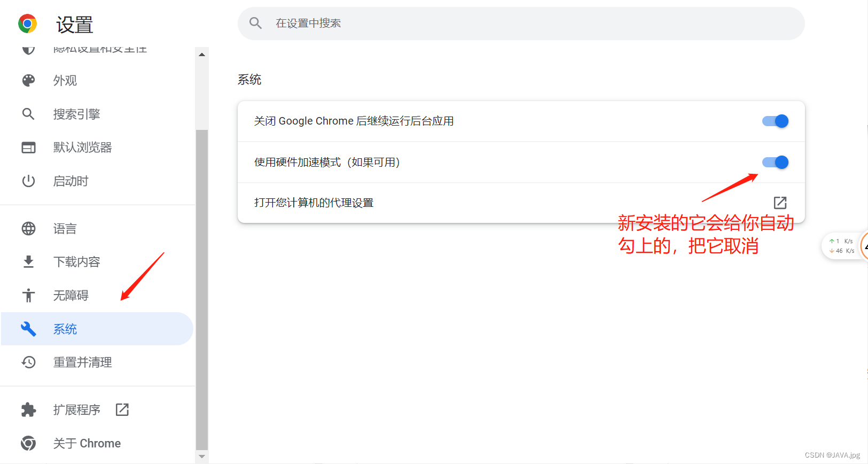Click the magnifier icon in the search bar

255,23
